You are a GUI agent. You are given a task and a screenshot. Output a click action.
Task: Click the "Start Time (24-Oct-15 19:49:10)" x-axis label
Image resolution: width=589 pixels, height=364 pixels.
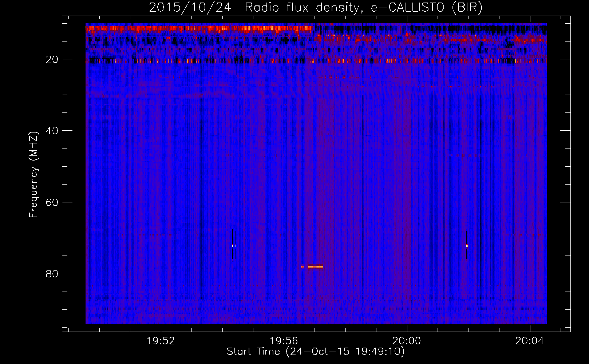coord(316,352)
